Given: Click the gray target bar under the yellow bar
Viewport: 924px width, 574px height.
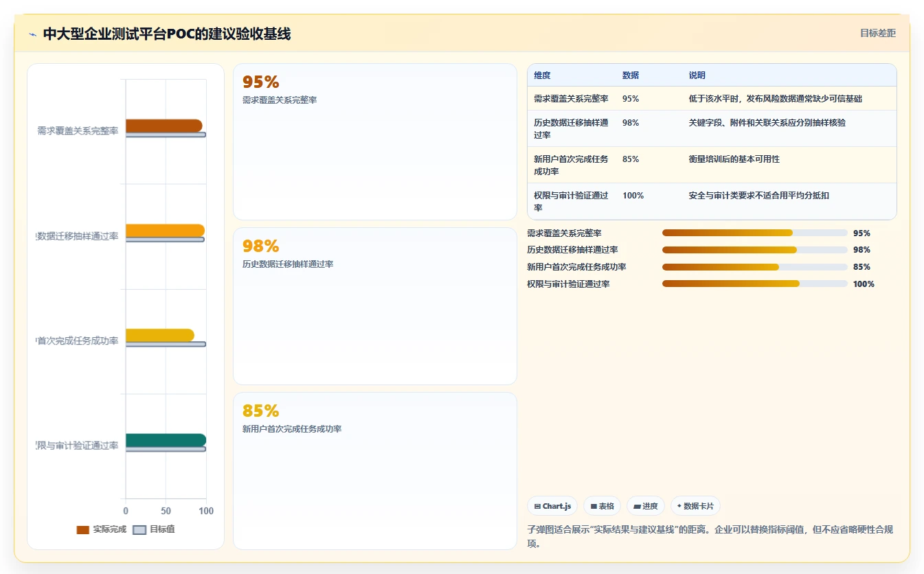Looking at the screenshot, I should tap(166, 344).
